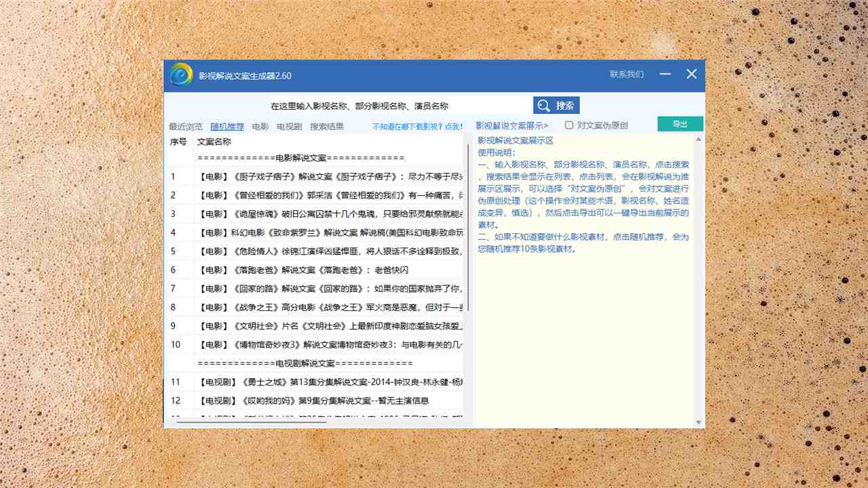The height and width of the screenshot is (488, 868).
Task: Click the 导出 export button
Action: click(679, 124)
